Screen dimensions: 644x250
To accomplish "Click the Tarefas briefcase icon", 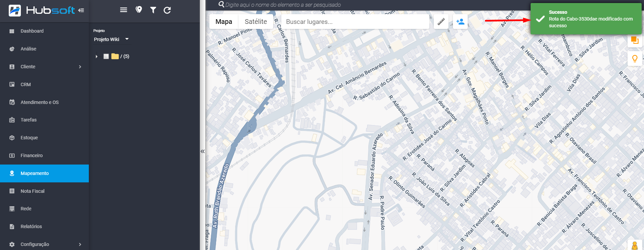I will [12, 120].
